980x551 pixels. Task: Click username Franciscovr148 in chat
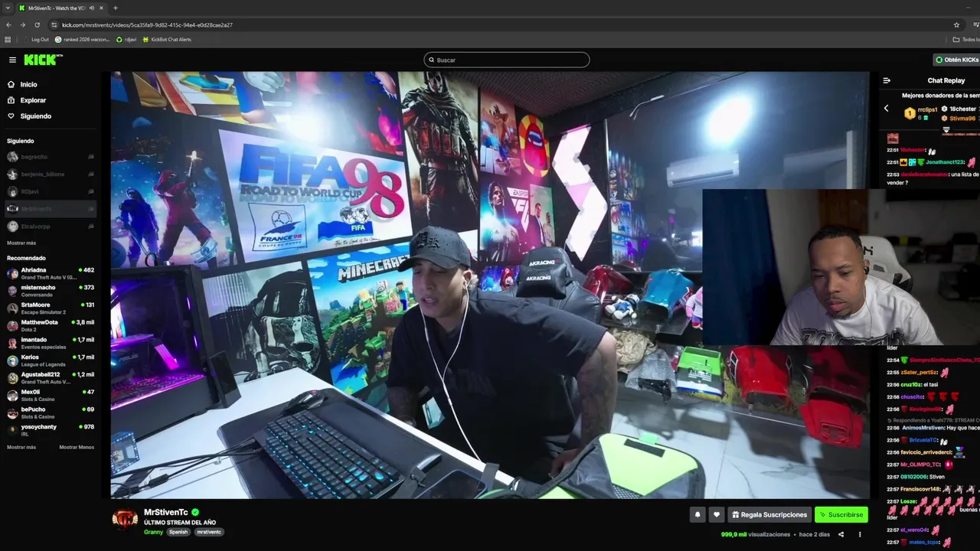[919, 489]
